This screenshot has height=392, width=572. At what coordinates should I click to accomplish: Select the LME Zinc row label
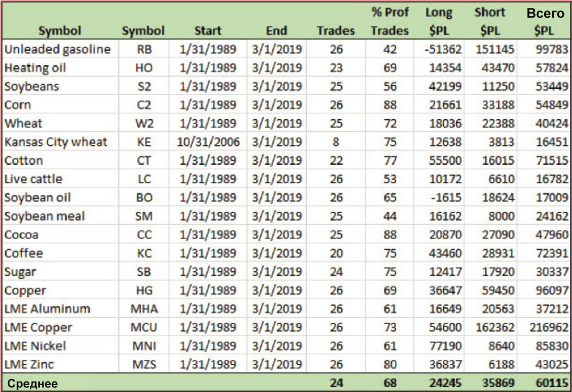tap(29, 364)
